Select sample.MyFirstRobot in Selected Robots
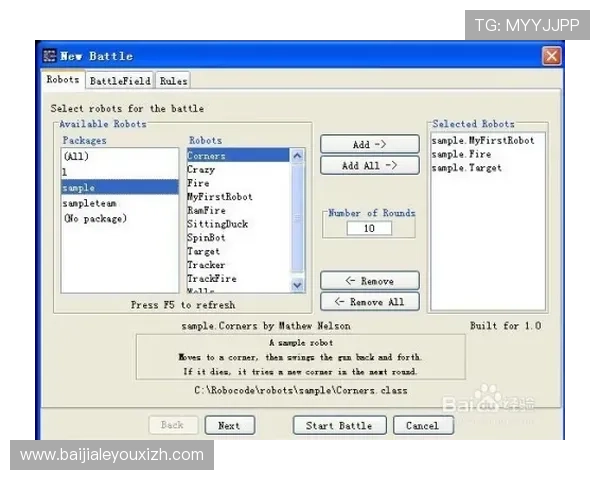The width and height of the screenshot is (600, 480). (488, 140)
